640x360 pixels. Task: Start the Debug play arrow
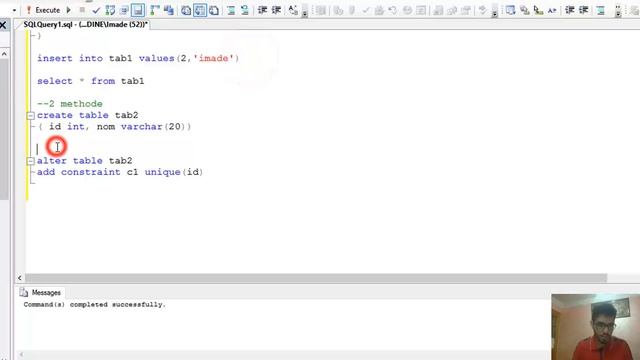(69, 10)
